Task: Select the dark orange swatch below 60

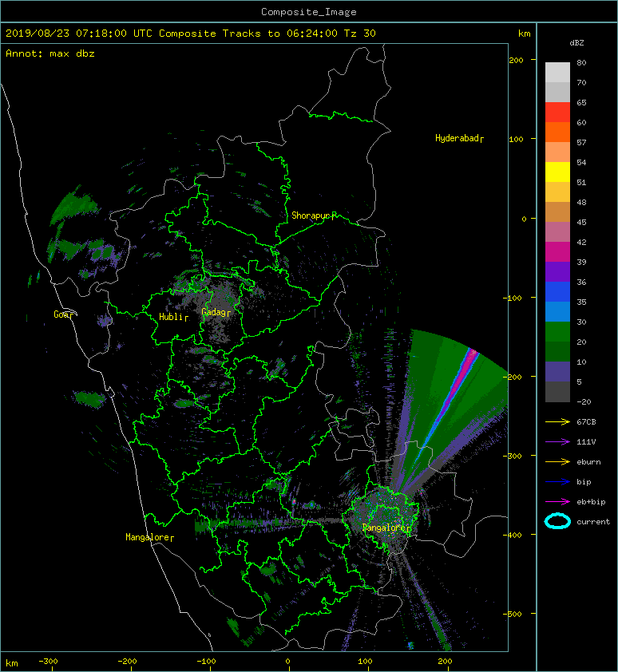Action: (x=557, y=132)
